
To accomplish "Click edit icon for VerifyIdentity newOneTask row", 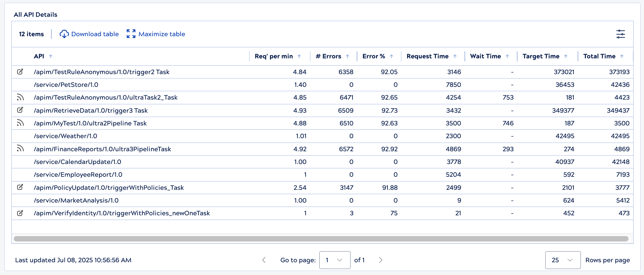I will coord(20,213).
